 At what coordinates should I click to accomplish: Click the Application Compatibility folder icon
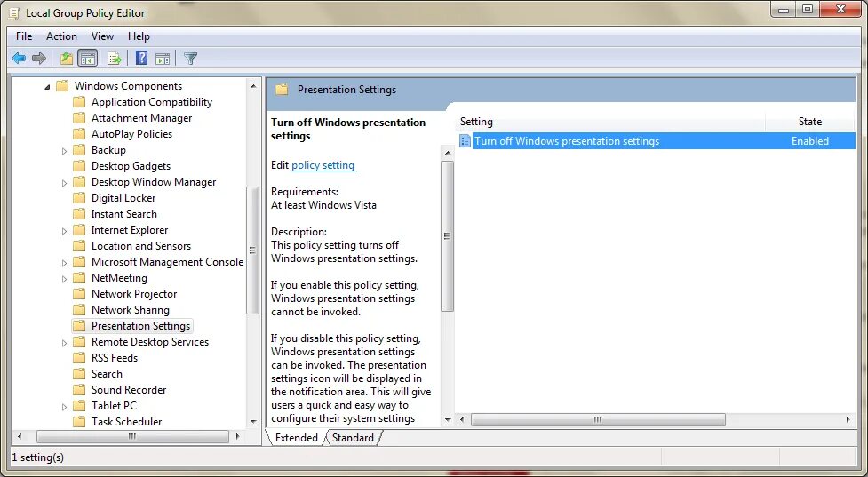(79, 102)
